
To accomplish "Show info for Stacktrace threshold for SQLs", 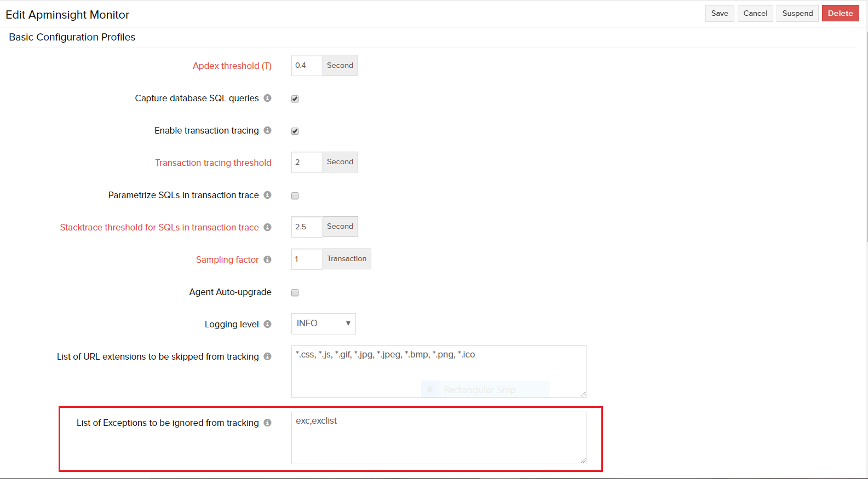I will pos(267,227).
